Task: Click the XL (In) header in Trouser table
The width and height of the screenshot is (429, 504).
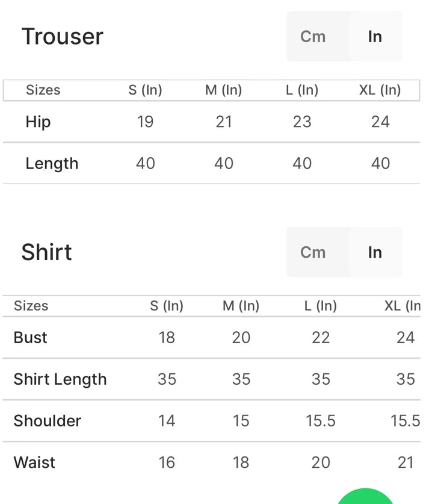Action: (380, 90)
